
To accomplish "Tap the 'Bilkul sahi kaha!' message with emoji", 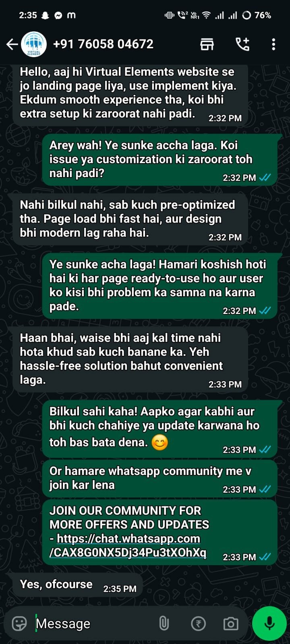I will pyautogui.click(x=160, y=429).
